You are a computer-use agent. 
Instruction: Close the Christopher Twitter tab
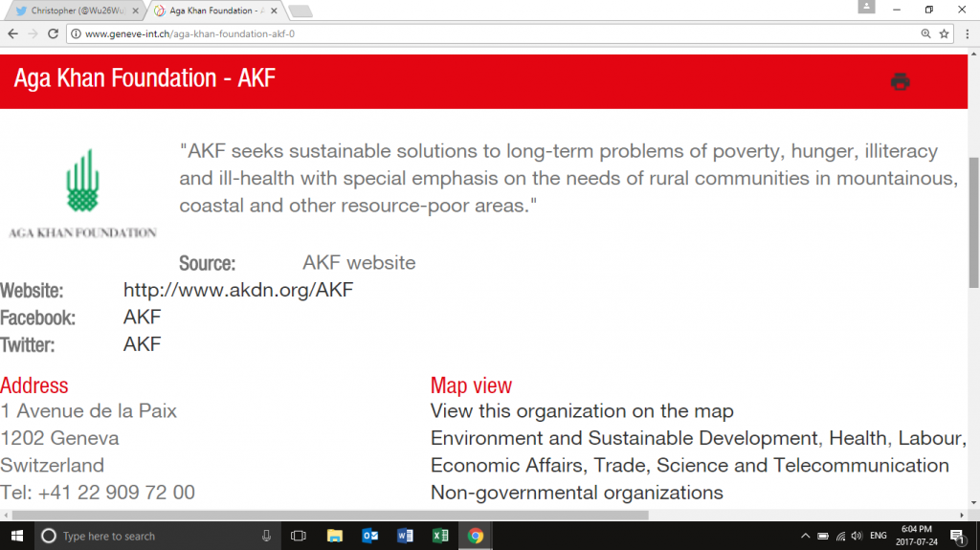(x=136, y=11)
